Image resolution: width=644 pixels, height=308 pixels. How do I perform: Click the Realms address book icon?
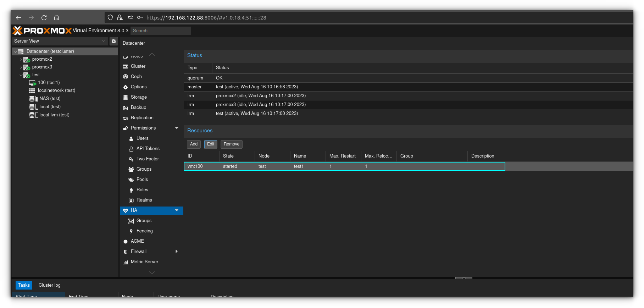click(131, 200)
